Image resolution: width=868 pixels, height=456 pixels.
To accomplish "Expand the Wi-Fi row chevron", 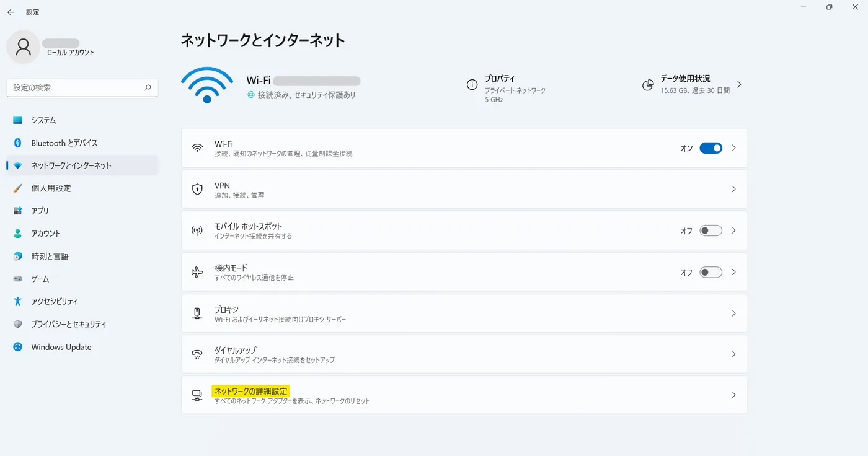I will click(x=734, y=148).
